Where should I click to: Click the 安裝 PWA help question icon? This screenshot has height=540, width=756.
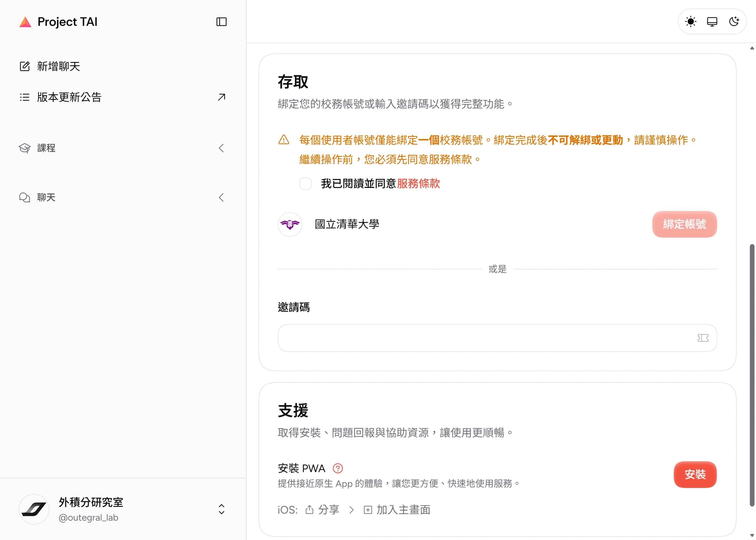coord(338,468)
